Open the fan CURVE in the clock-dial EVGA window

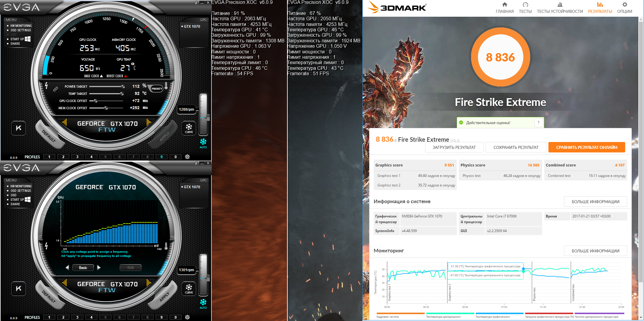pos(189,128)
